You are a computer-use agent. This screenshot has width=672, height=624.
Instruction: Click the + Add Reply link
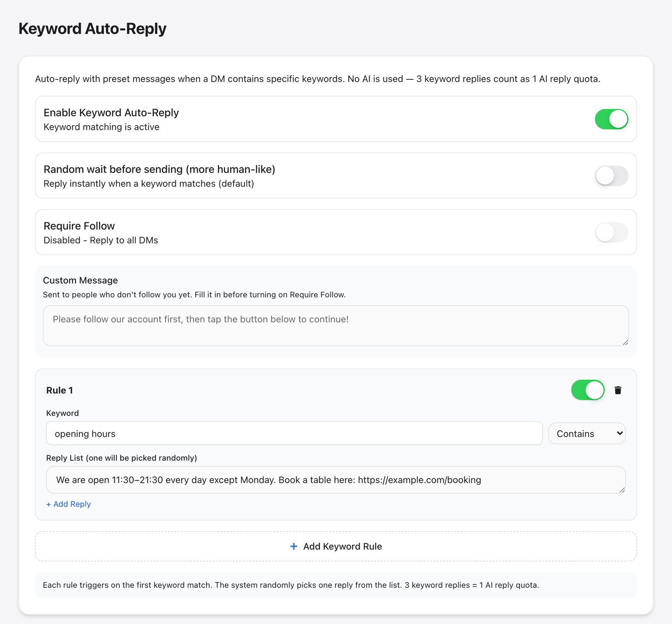pos(68,504)
